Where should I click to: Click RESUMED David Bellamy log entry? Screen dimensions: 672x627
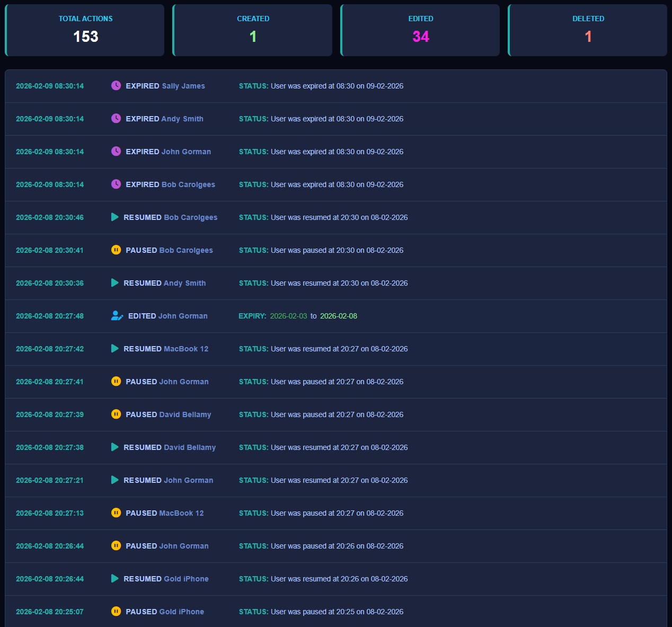click(170, 447)
